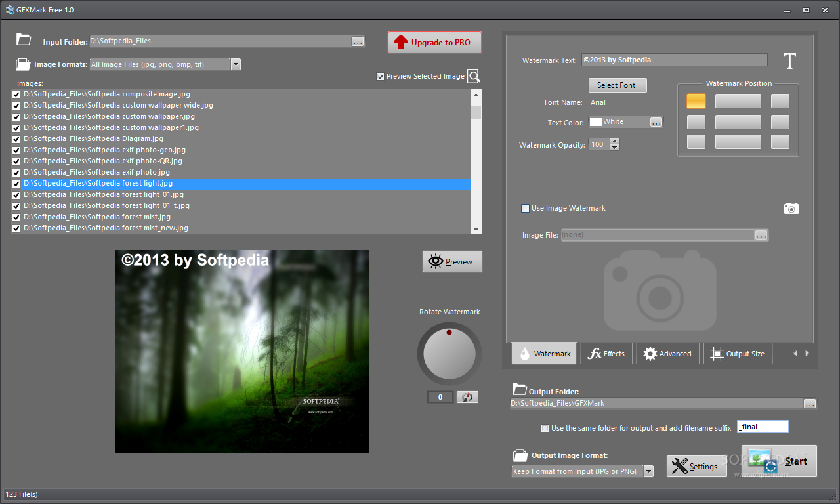Click the Opacity value 100 field
840x504 pixels.
[x=598, y=144]
